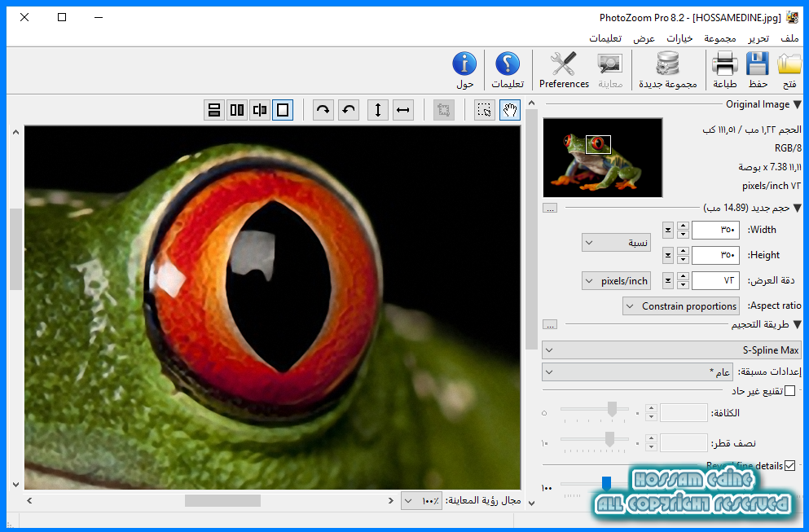
Task: Click the settings panel scroll-up arrow
Action: coord(531,103)
